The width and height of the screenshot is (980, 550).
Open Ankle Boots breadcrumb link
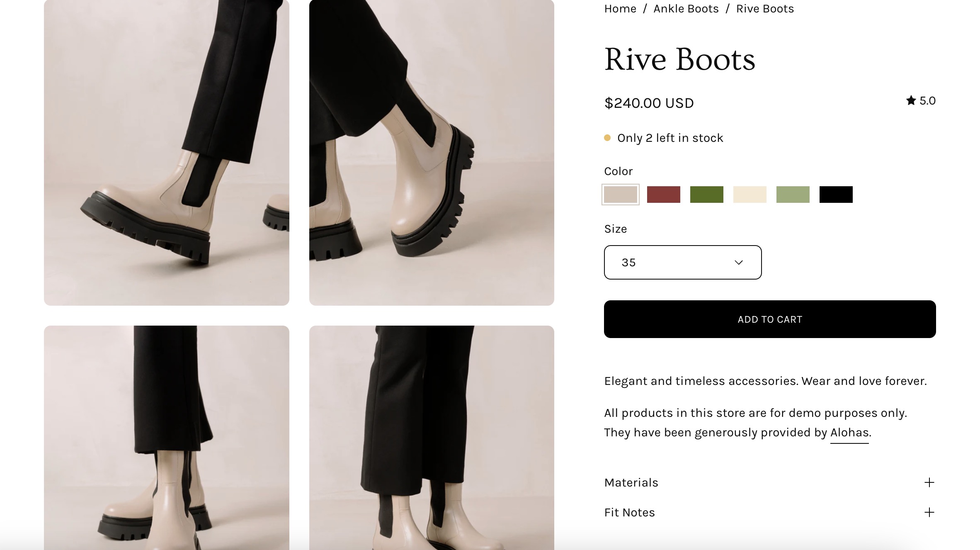686,9
